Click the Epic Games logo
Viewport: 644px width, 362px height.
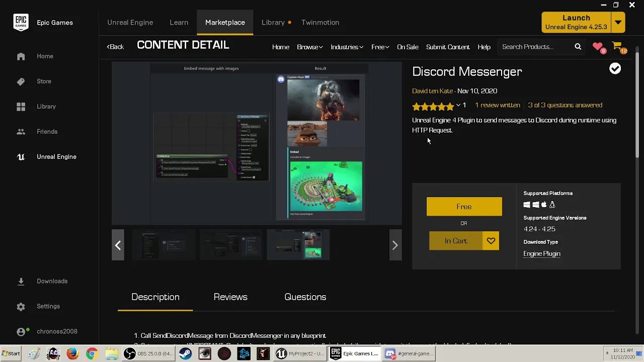click(x=21, y=22)
